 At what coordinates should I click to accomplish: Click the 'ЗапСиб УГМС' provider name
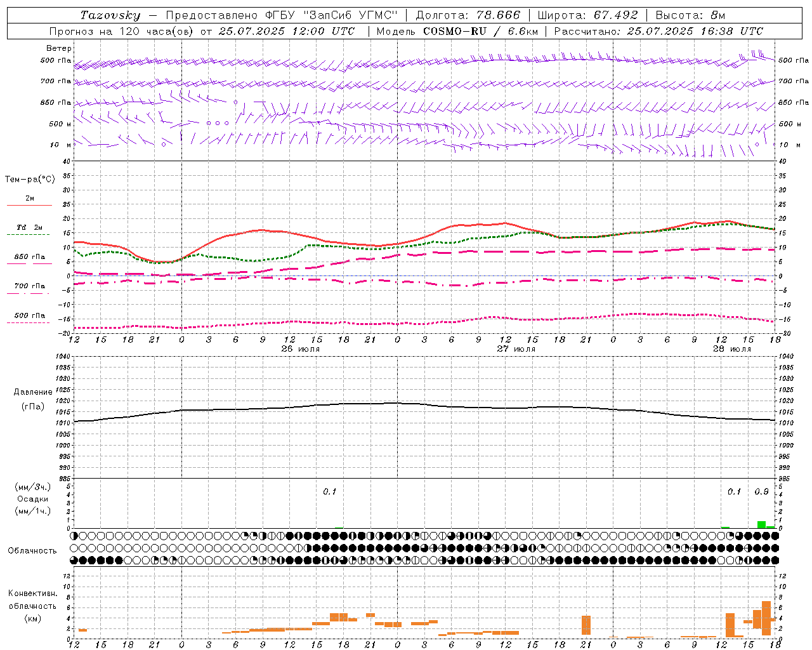click(x=350, y=15)
